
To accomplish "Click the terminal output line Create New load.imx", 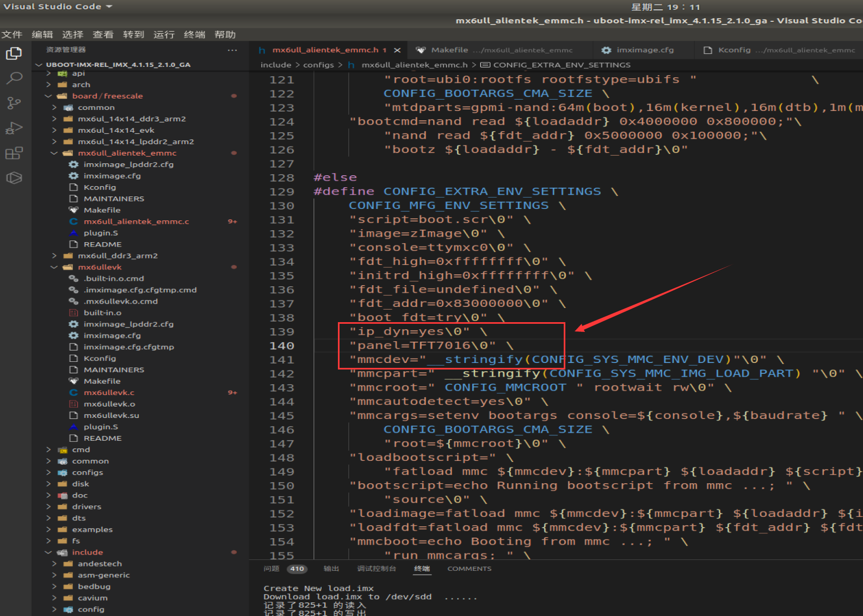I will 318,588.
